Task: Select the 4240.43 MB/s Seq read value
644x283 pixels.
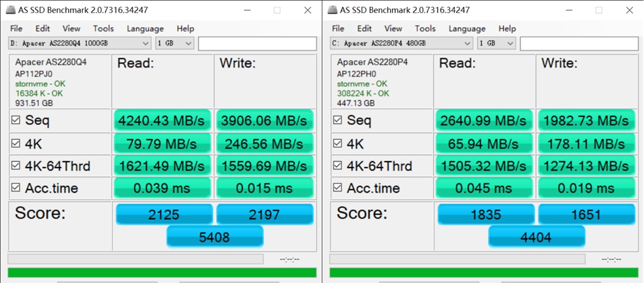Action: pos(162,121)
